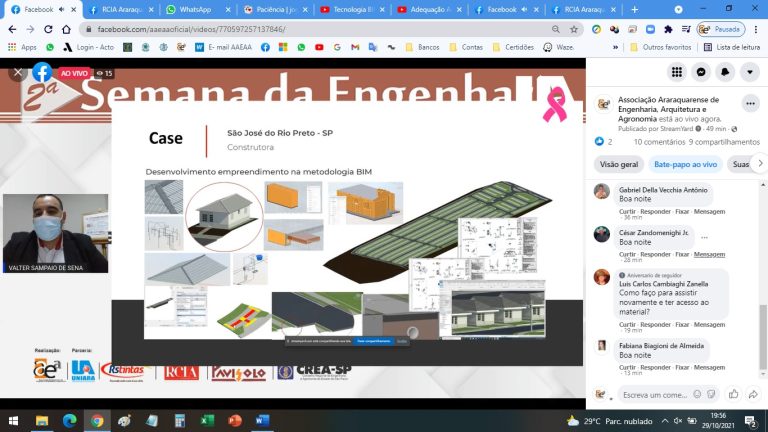Open the Chrome three-dot menu
Viewport: 768px width, 432px height.
pos(756,29)
